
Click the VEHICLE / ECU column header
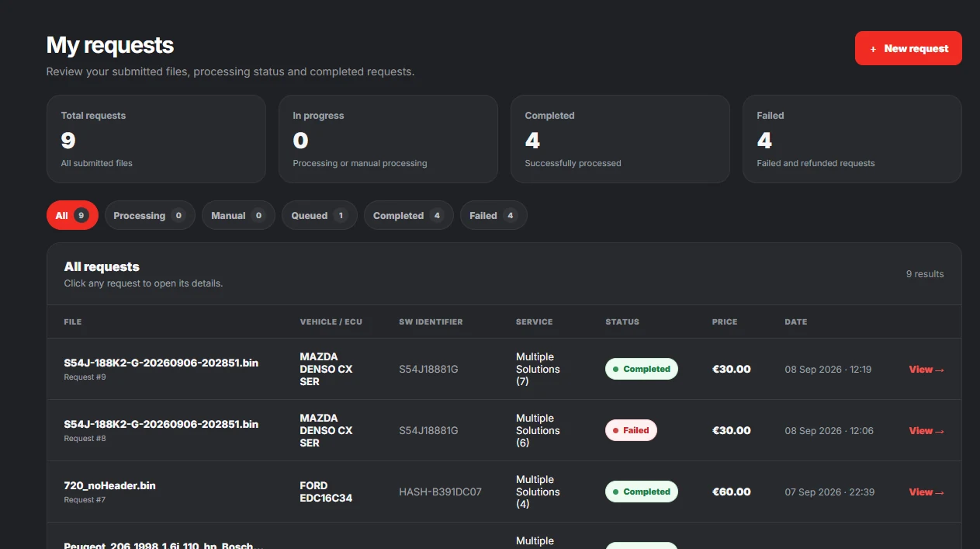pos(331,321)
